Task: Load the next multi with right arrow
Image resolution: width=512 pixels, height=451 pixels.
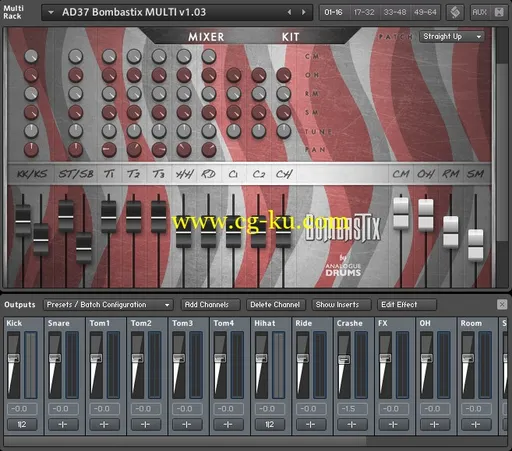Action: [304, 12]
